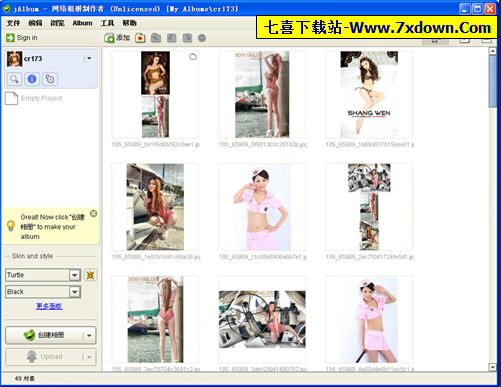Click the blue info icon under cr173
Image resolution: width=501 pixels, height=387 pixels.
pos(32,79)
